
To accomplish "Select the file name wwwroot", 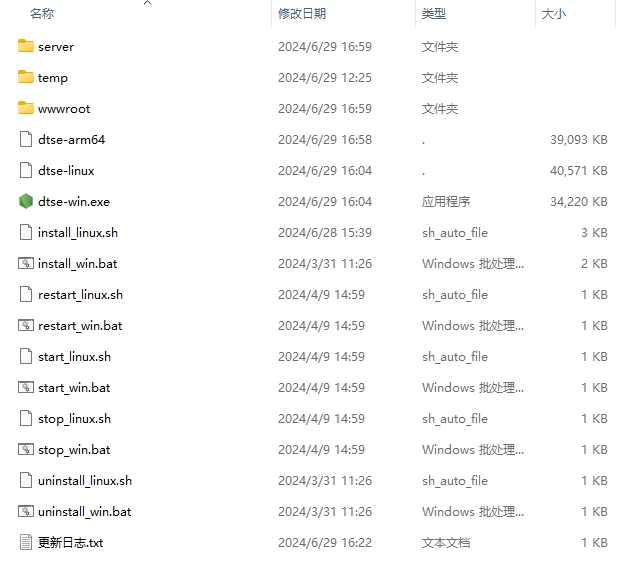I will [64, 109].
